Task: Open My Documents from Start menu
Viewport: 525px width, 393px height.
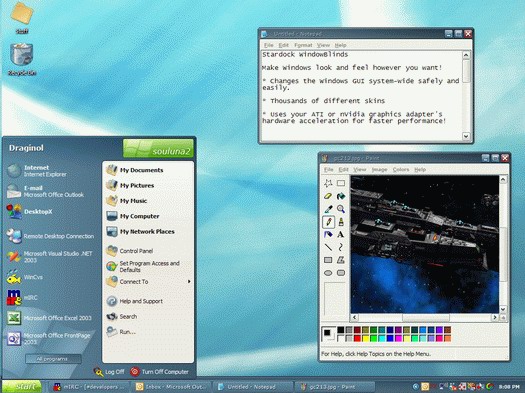Action: pos(148,170)
